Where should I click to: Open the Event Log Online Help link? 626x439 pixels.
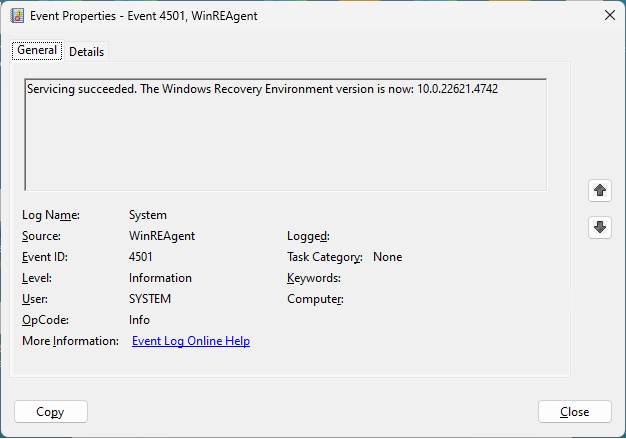[191, 341]
